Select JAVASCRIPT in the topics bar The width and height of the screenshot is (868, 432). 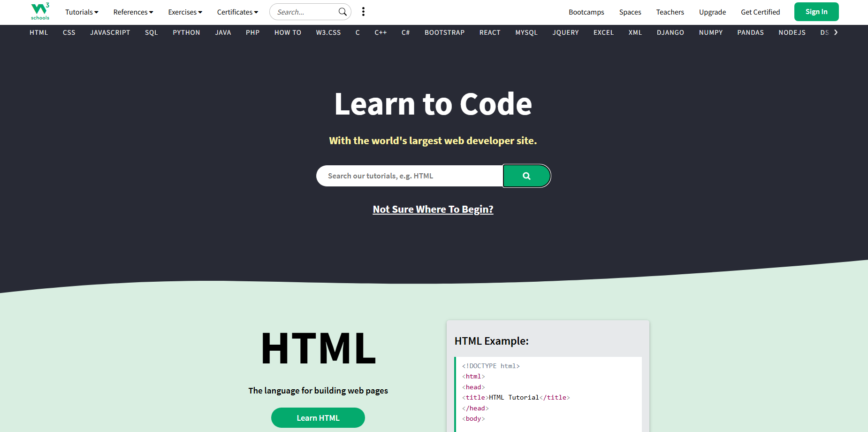tap(110, 32)
